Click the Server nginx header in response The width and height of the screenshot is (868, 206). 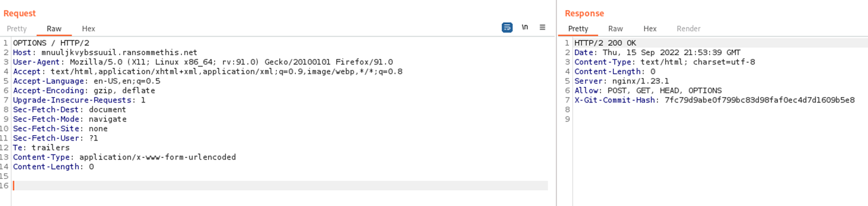click(621, 81)
